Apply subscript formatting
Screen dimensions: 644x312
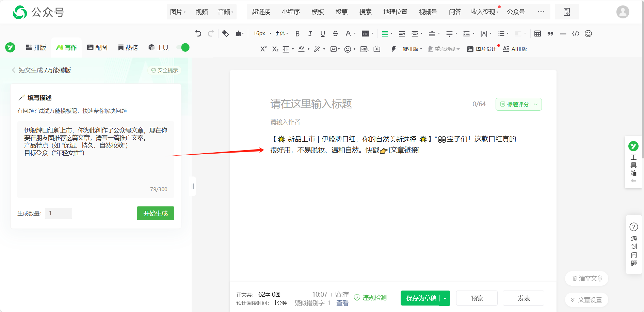pyautogui.click(x=275, y=49)
